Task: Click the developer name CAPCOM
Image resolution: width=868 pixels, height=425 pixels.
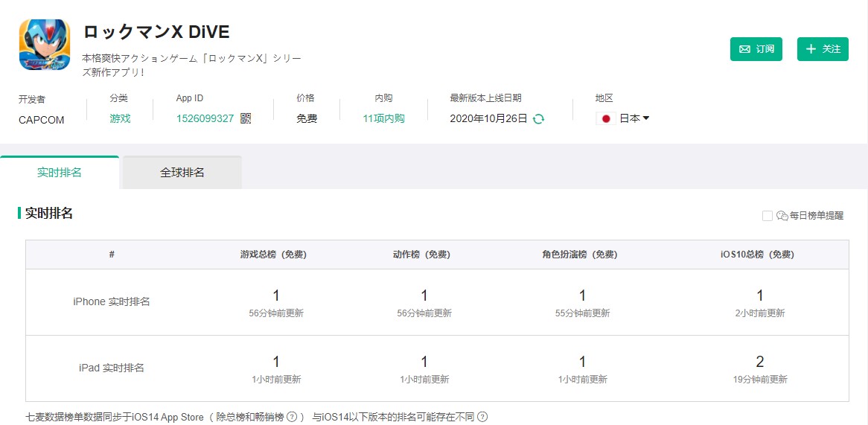Action: (x=42, y=120)
